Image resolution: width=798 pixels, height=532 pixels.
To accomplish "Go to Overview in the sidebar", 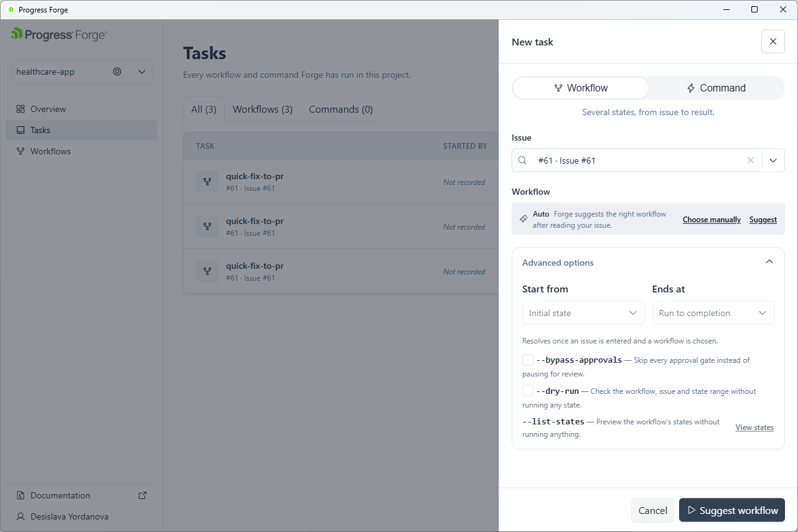I will tap(82, 109).
